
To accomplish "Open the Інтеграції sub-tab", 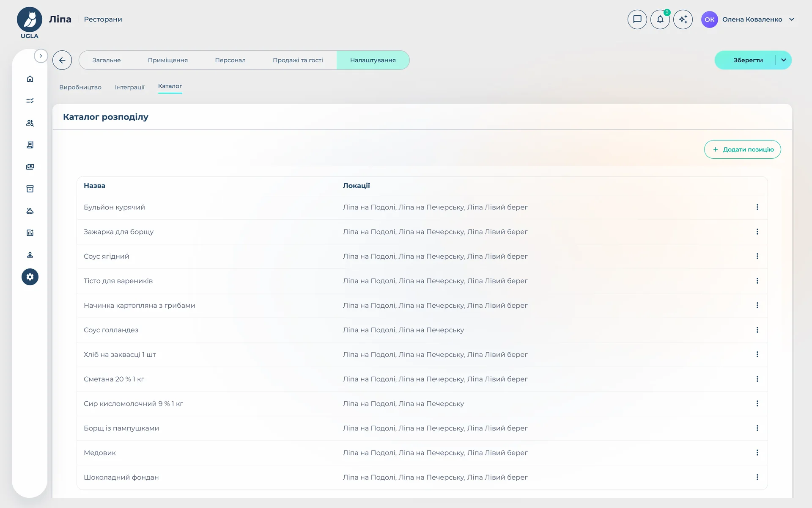I will pyautogui.click(x=130, y=87).
